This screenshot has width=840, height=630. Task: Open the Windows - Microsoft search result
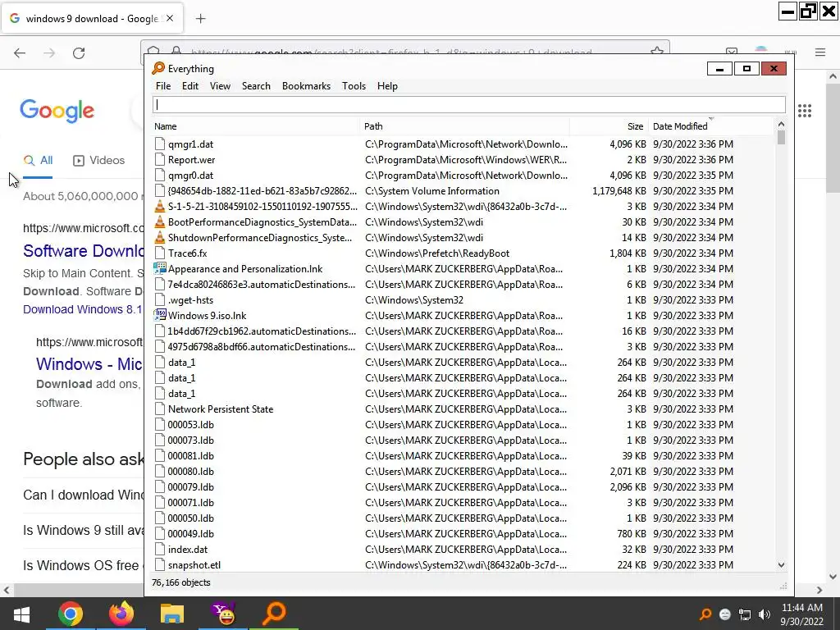coord(89,363)
